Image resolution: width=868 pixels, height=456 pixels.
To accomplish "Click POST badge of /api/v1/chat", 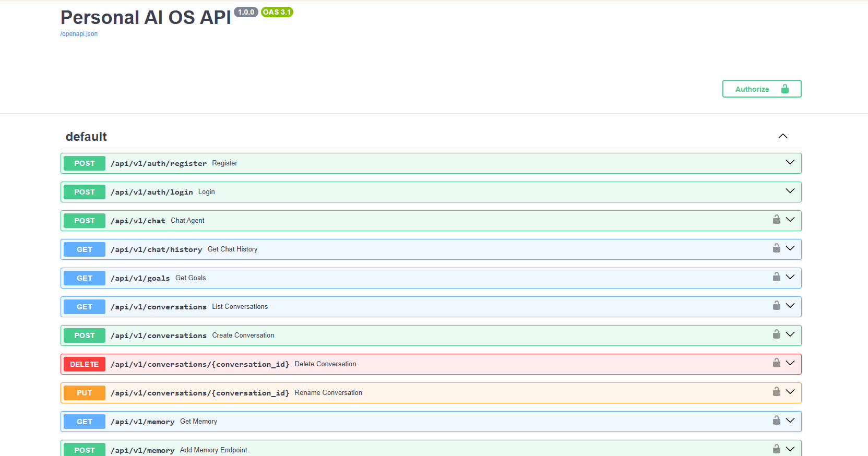I will 85,221.
